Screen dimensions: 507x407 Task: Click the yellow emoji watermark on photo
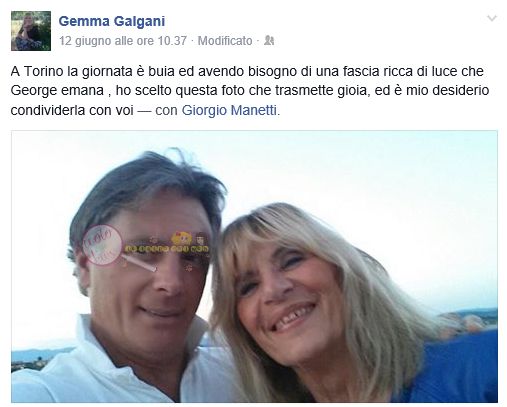click(181, 238)
